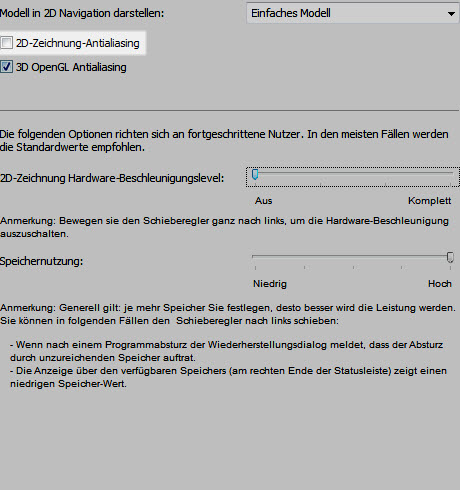460x490 pixels.
Task: Click the arrow of the Einfaches Modell dropdown
Action: point(451,14)
